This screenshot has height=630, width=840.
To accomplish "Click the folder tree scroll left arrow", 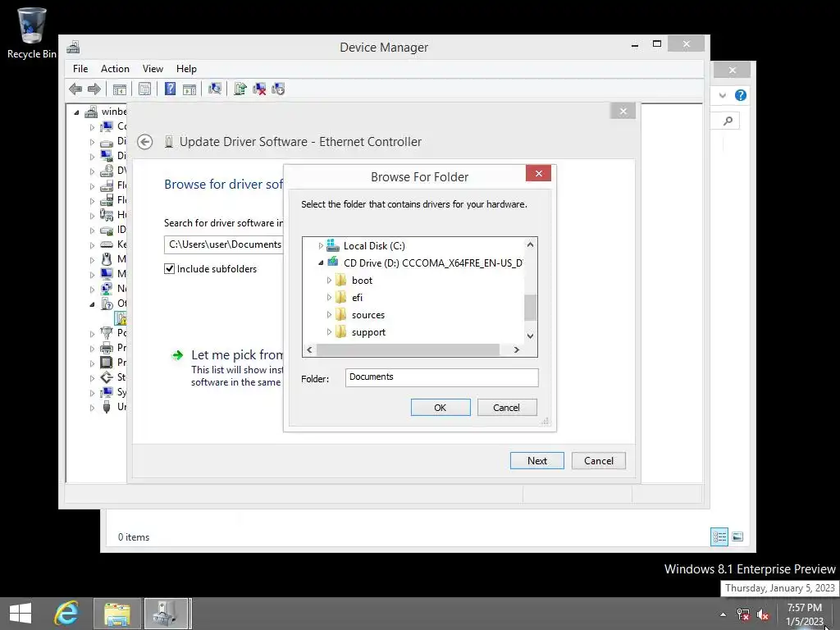I will click(x=309, y=349).
